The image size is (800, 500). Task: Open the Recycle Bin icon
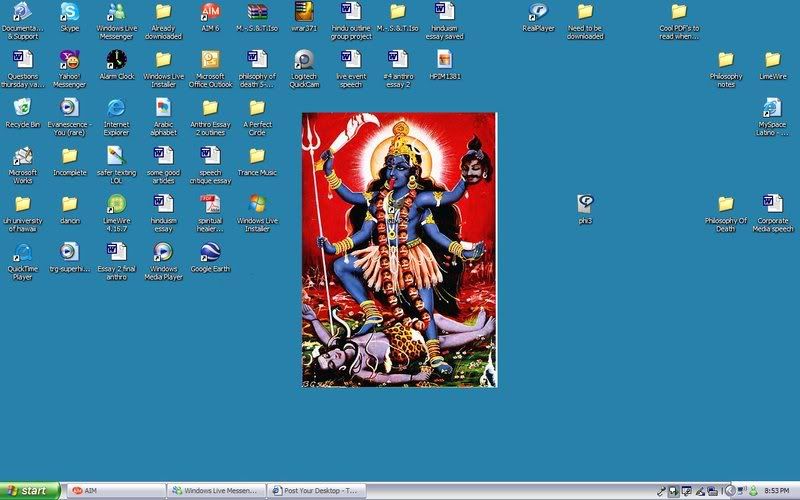22,107
